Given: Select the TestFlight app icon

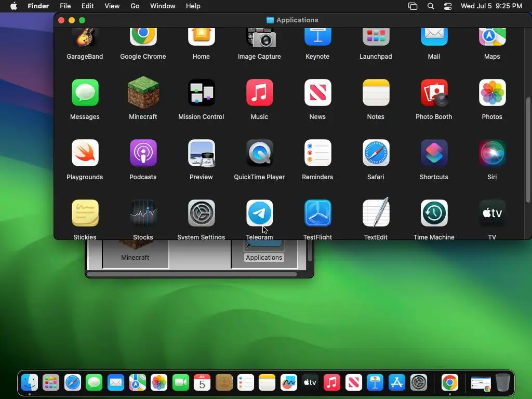Looking at the screenshot, I should pos(317,213).
